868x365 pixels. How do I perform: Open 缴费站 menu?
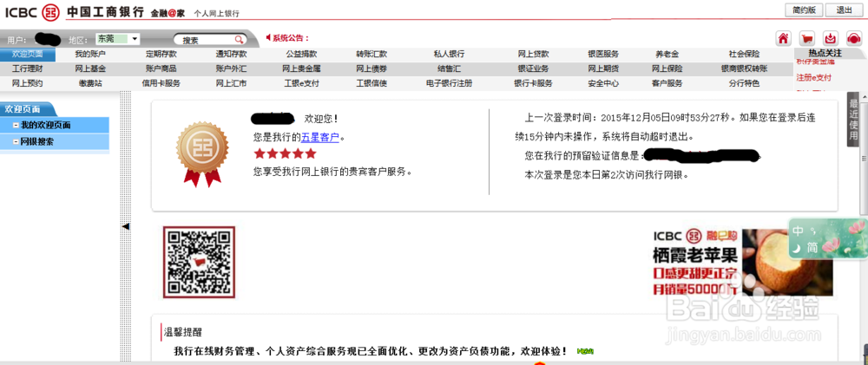click(90, 83)
